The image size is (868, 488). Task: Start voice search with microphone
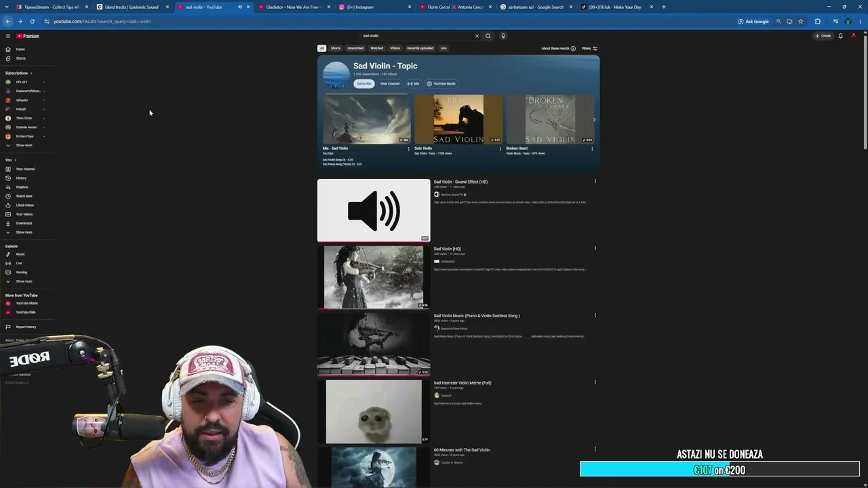click(503, 36)
